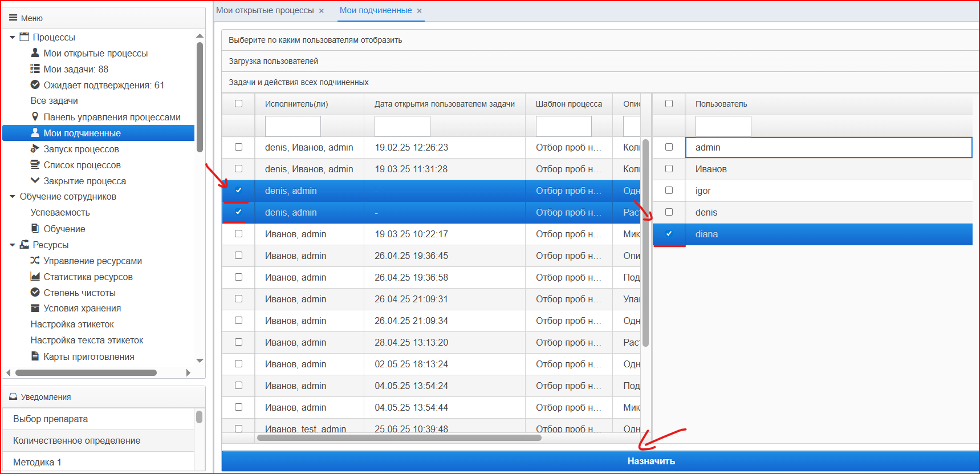Click the Ресурсы section icon
980x474 pixels.
coord(24,244)
